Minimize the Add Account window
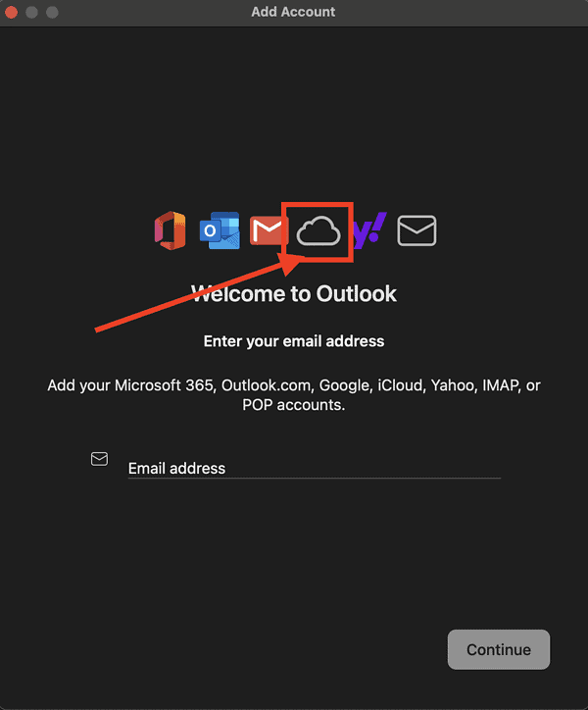 (31, 12)
